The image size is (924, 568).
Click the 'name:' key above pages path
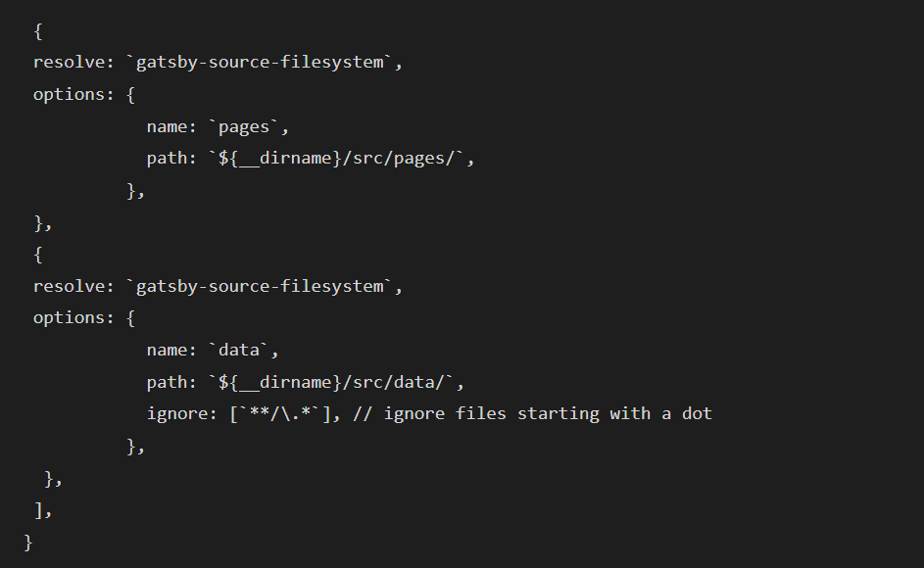click(x=171, y=126)
